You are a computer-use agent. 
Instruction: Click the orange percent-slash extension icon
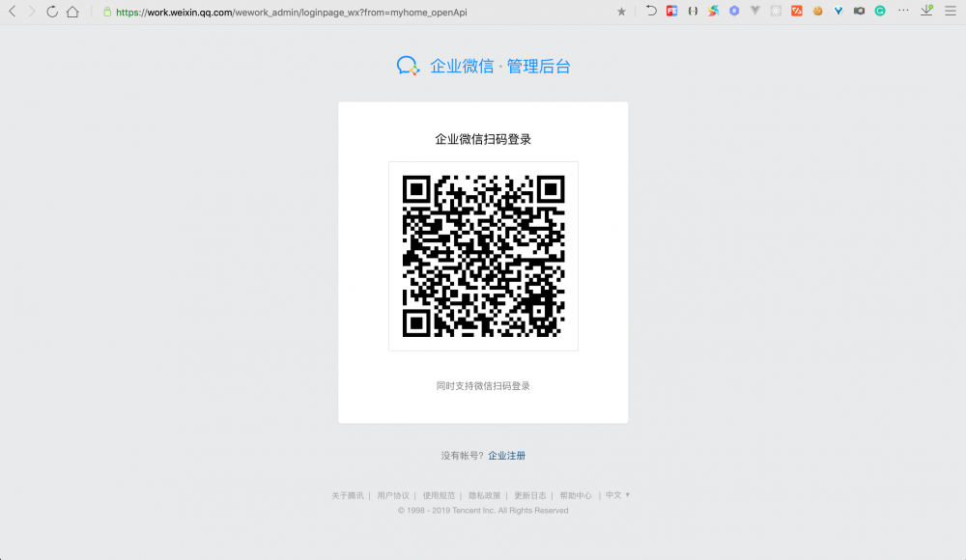click(x=797, y=11)
